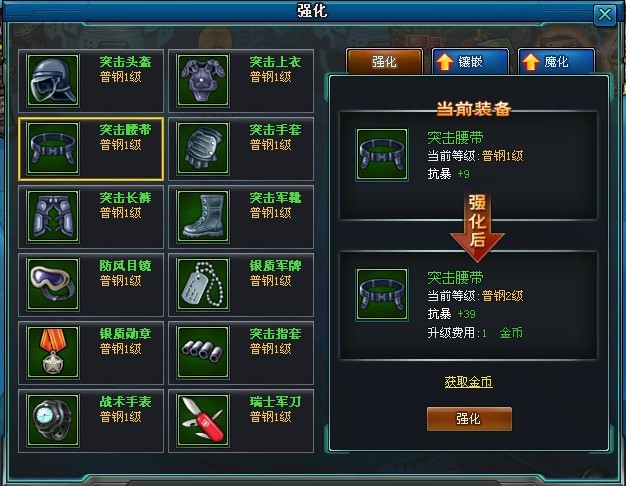Screen dimensions: 626x486
Task: Select the 突击军靴 boot icon
Action: click(203, 216)
